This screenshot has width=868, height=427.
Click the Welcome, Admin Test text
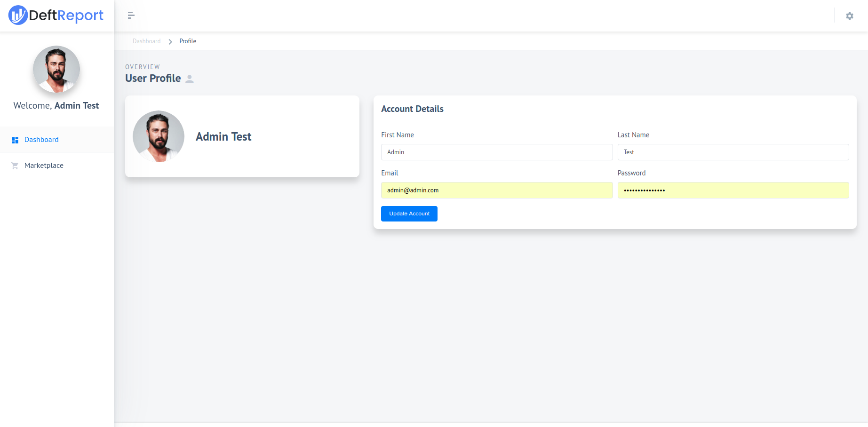[x=56, y=105]
